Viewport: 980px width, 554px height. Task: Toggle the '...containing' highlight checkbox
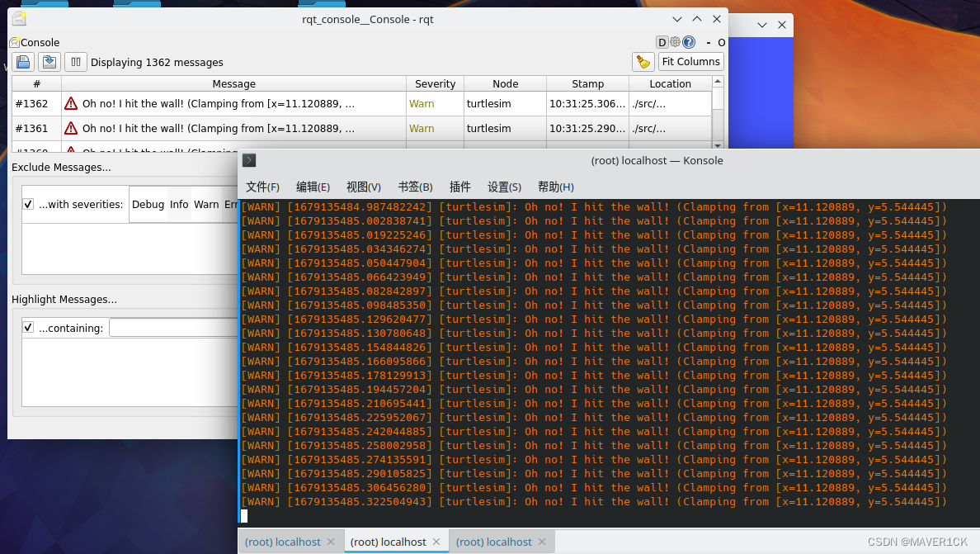point(28,327)
